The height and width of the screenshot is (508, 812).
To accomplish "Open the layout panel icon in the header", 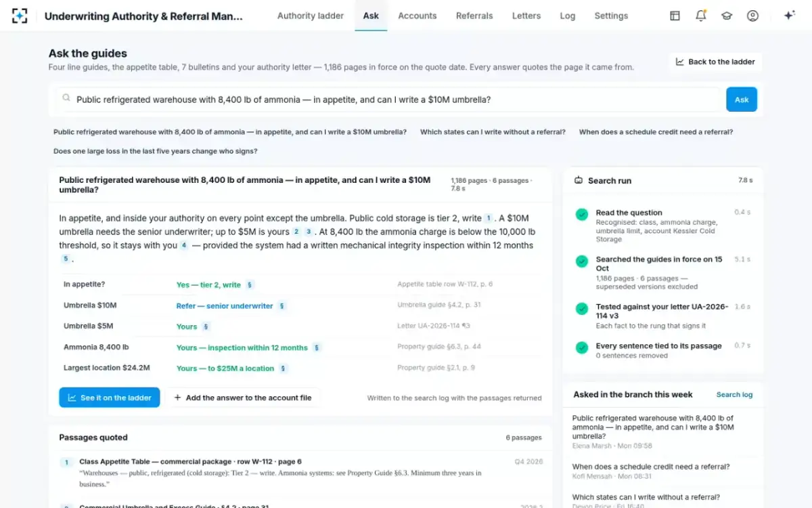I will tap(675, 16).
